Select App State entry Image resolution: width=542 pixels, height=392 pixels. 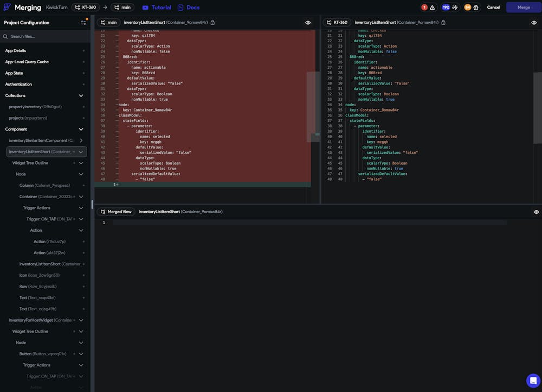14,73
